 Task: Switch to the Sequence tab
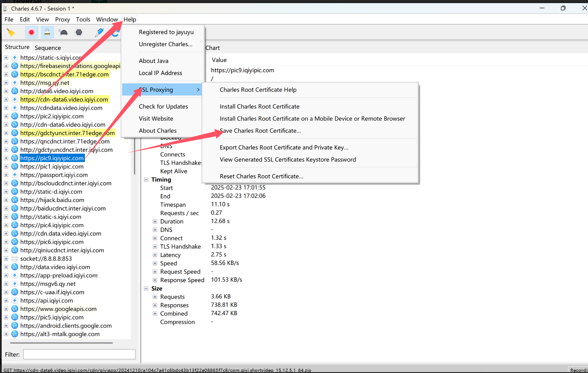pos(48,48)
